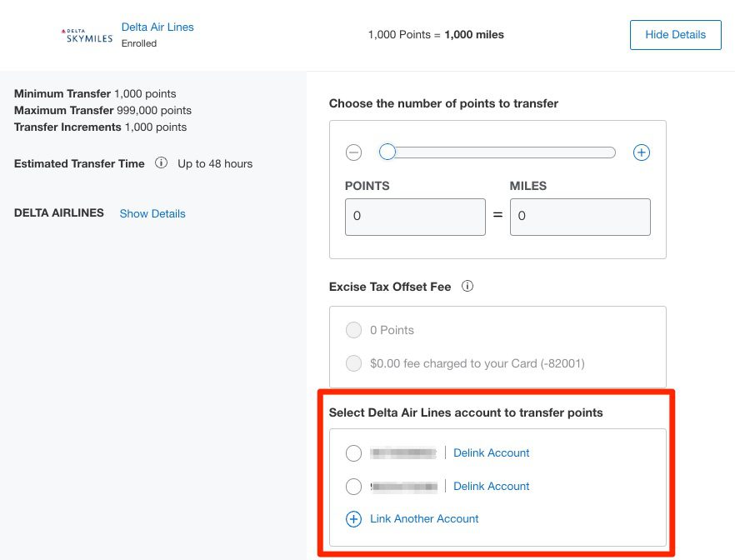Click the Delta SkyMiles logo
This screenshot has width=735, height=560.
tap(86, 34)
